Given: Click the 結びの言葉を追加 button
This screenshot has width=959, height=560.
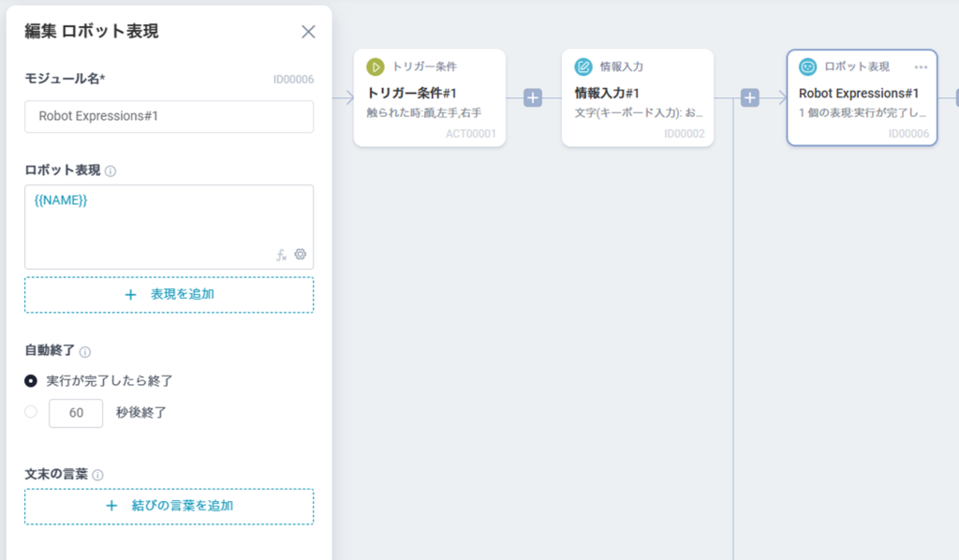Looking at the screenshot, I should [169, 506].
